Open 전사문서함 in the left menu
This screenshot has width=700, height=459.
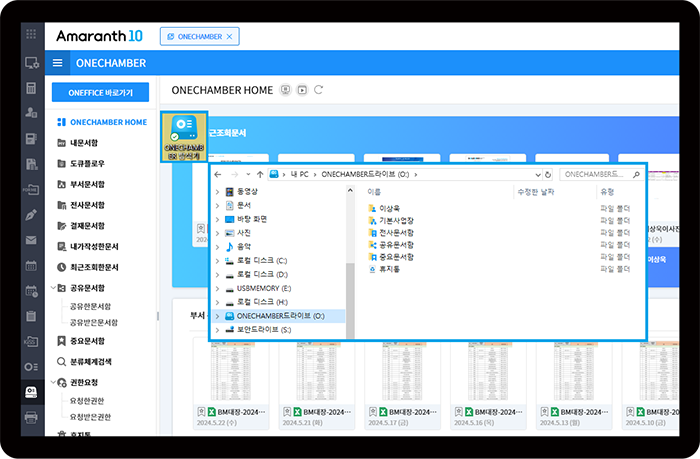[x=81, y=205]
